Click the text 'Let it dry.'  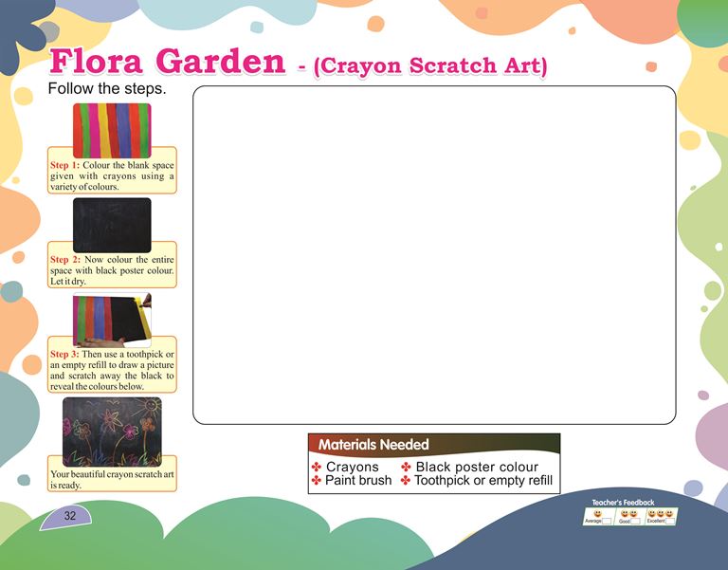pyautogui.click(x=68, y=281)
